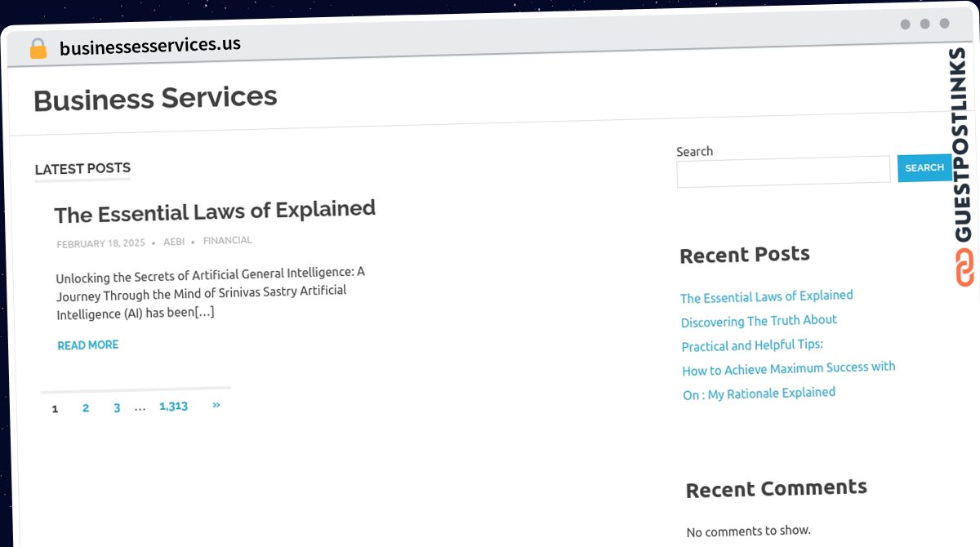This screenshot has width=980, height=547.
Task: Click the blue SEARCH button
Action: [x=924, y=167]
